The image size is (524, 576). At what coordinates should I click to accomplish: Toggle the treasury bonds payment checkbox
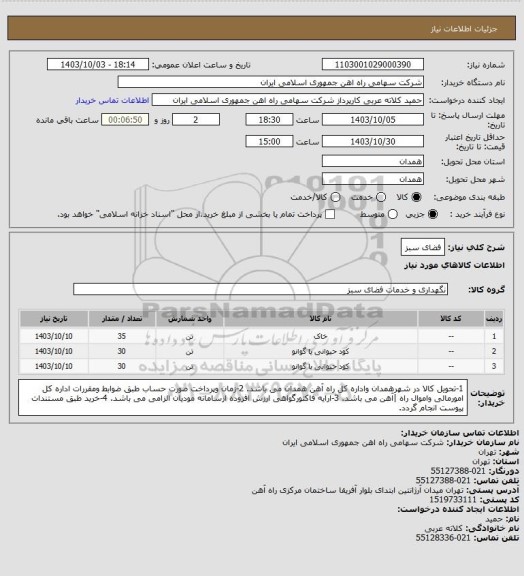330,214
